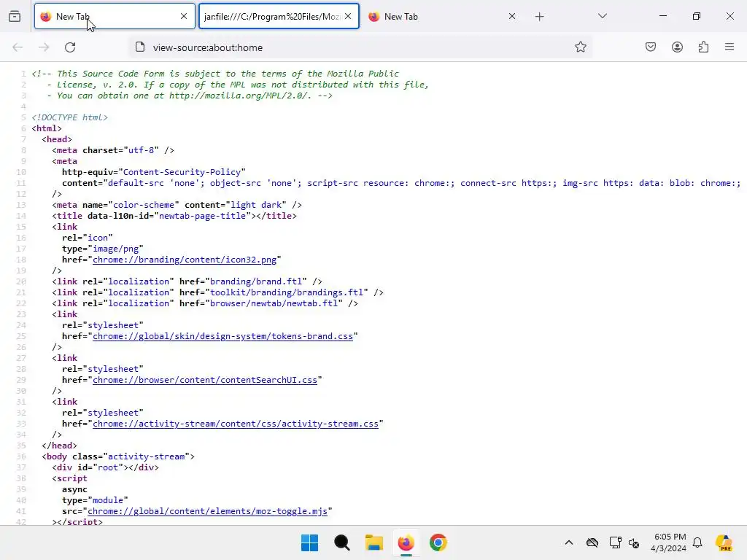The height and width of the screenshot is (560, 747).
Task: Click the "activity-stream" body class text
Action: click(147, 457)
